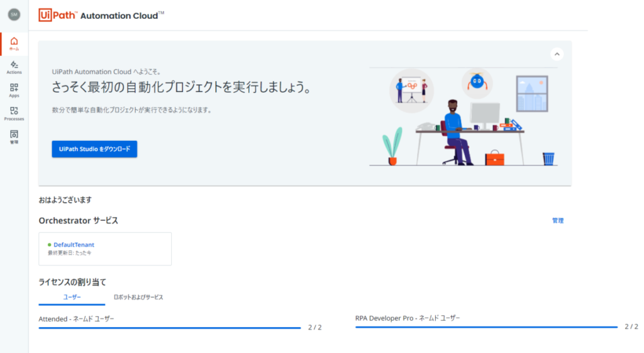The height and width of the screenshot is (353, 644).
Task: Open the Apps sidebar icon
Action: pos(14,91)
